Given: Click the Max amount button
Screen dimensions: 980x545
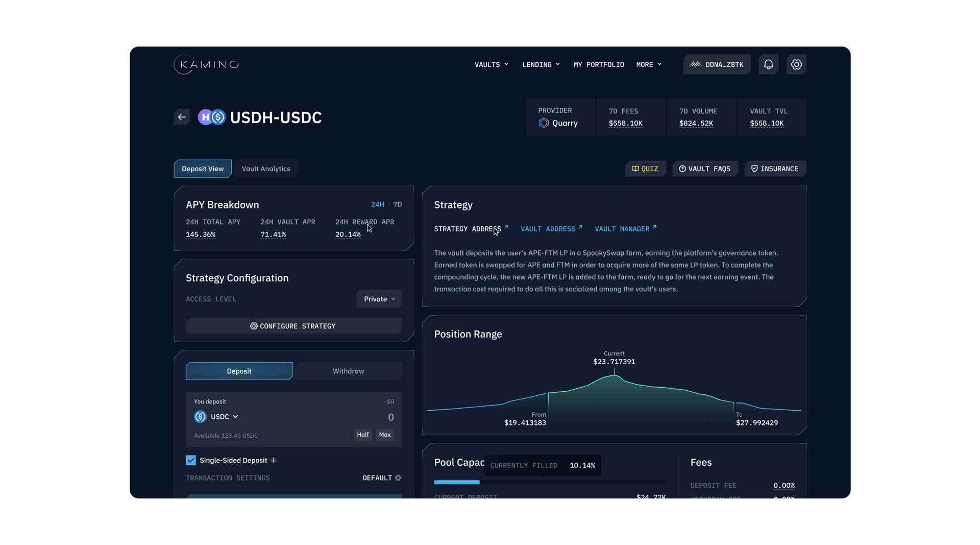Looking at the screenshot, I should (x=385, y=435).
